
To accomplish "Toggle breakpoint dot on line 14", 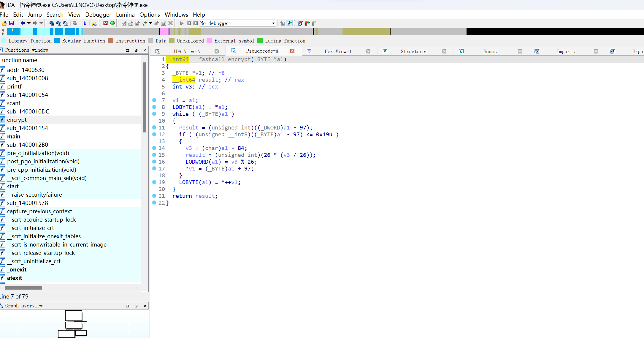I will click(154, 148).
